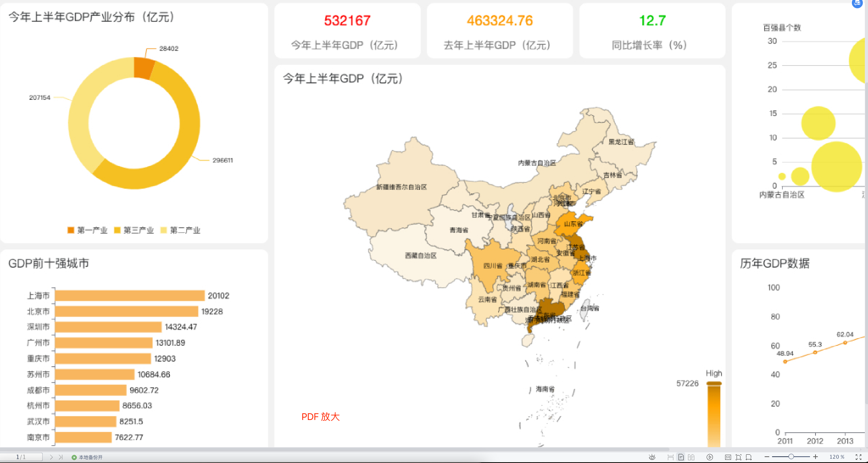868x463 pixels.
Task: Fit whole page with fit-page icon
Action: point(739,457)
